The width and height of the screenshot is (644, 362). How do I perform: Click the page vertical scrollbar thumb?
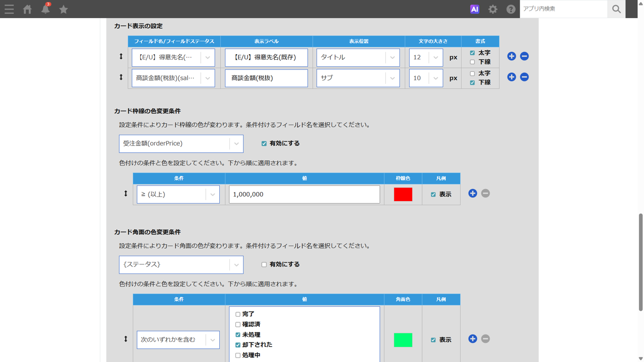(640, 262)
